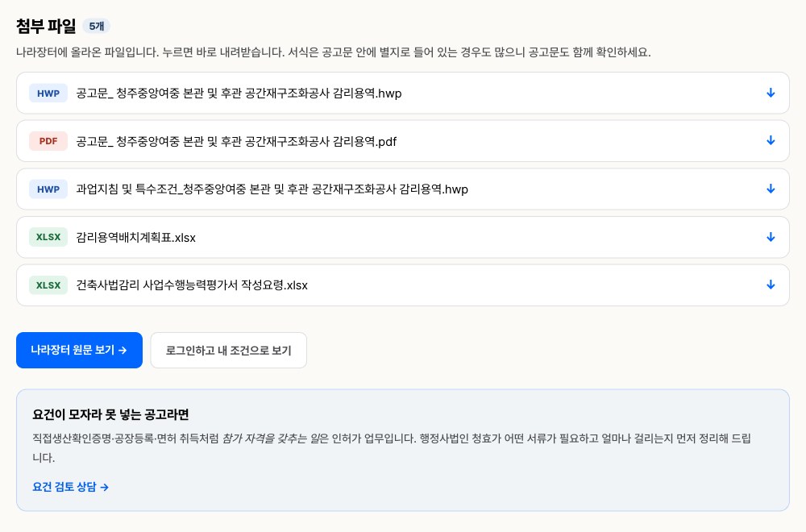Download 공고문_ 청주중앙여중 감리용역.hwp file name
The height and width of the screenshot is (532, 806).
(239, 94)
